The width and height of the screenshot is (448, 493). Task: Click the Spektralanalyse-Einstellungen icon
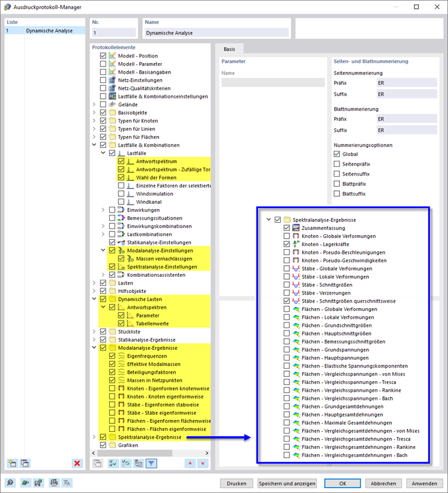click(121, 267)
